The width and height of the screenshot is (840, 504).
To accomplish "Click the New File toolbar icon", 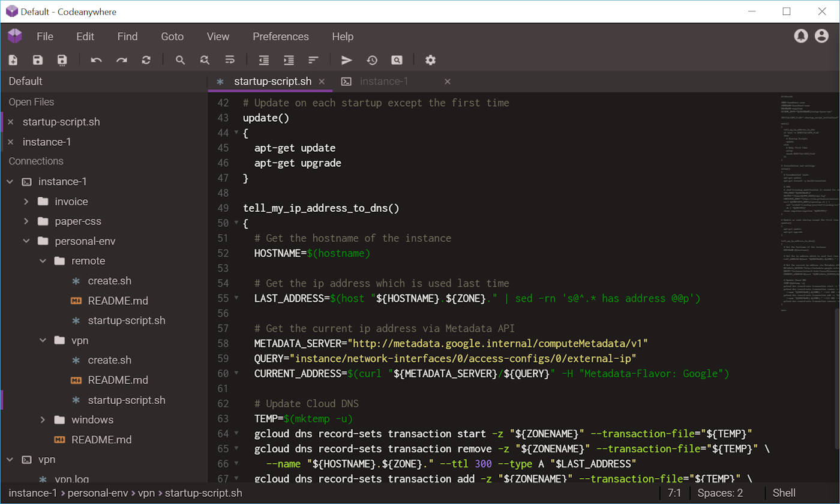I will coord(13,60).
